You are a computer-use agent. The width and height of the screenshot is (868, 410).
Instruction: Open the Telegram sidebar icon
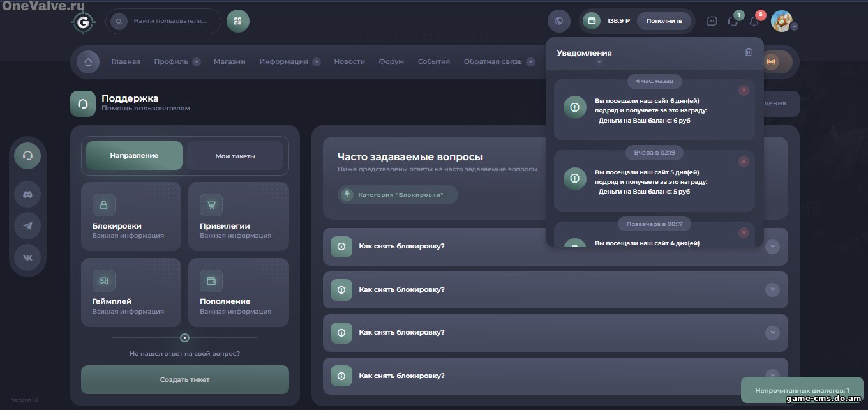point(27,225)
